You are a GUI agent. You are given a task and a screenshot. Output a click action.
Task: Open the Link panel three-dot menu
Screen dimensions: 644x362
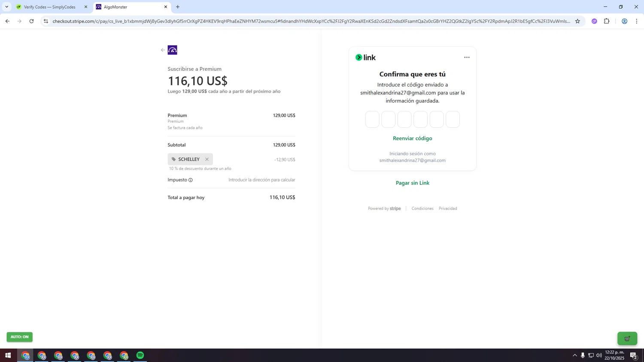tap(467, 57)
